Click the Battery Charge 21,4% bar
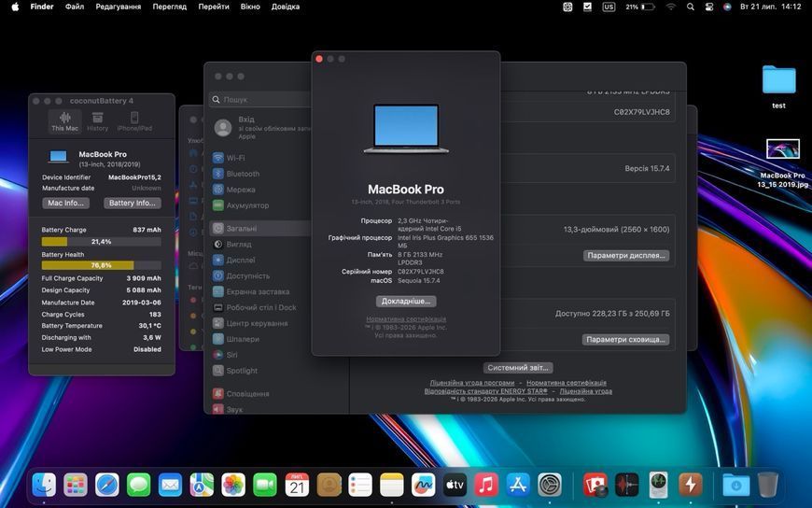Image resolution: width=812 pixels, height=508 pixels. [101, 242]
